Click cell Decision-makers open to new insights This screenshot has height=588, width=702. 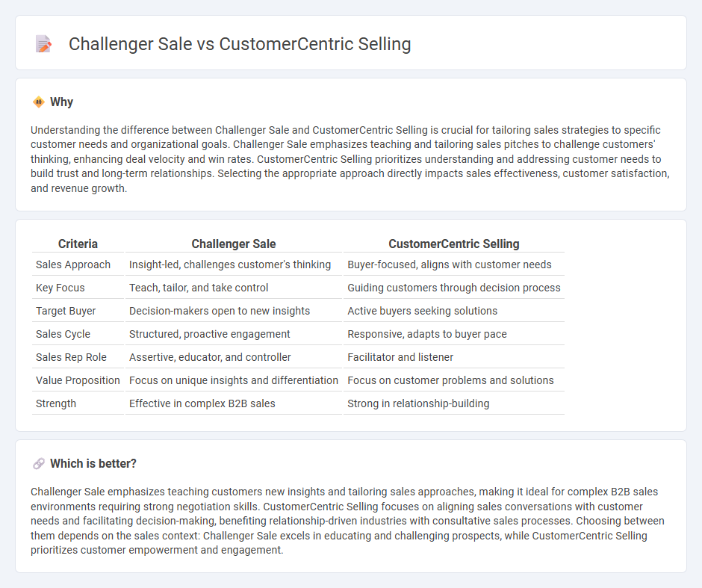234,311
